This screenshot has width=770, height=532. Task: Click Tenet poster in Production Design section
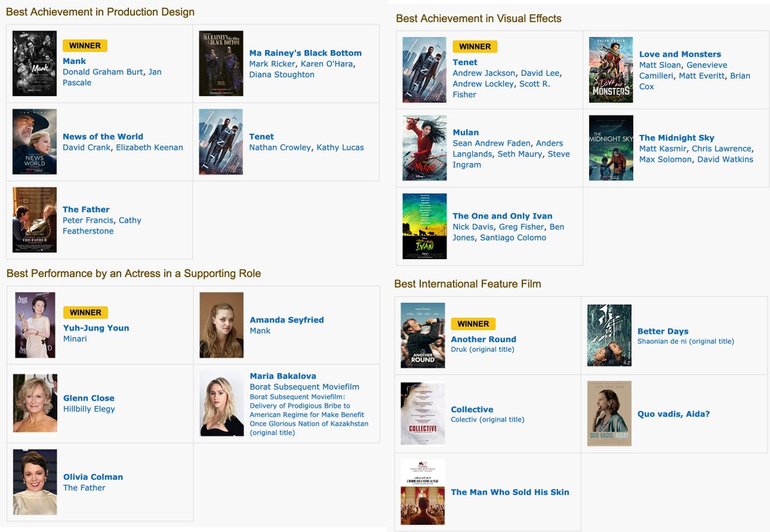click(x=221, y=142)
